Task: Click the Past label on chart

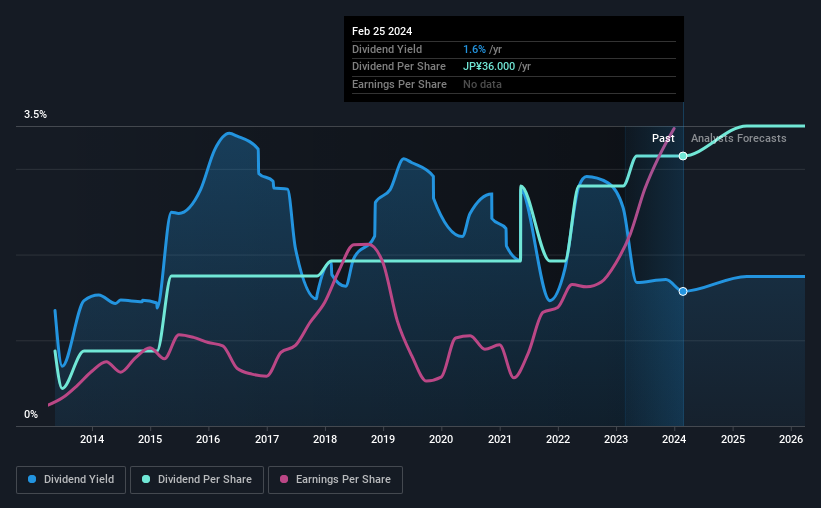Action: (x=663, y=138)
